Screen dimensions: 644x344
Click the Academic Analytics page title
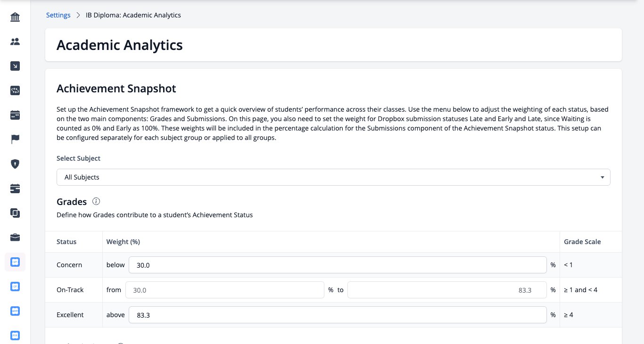click(x=120, y=45)
